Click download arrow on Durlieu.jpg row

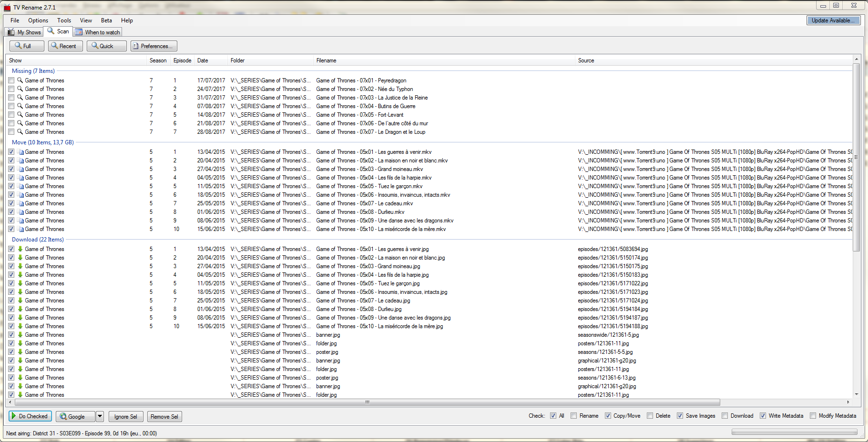pos(20,309)
